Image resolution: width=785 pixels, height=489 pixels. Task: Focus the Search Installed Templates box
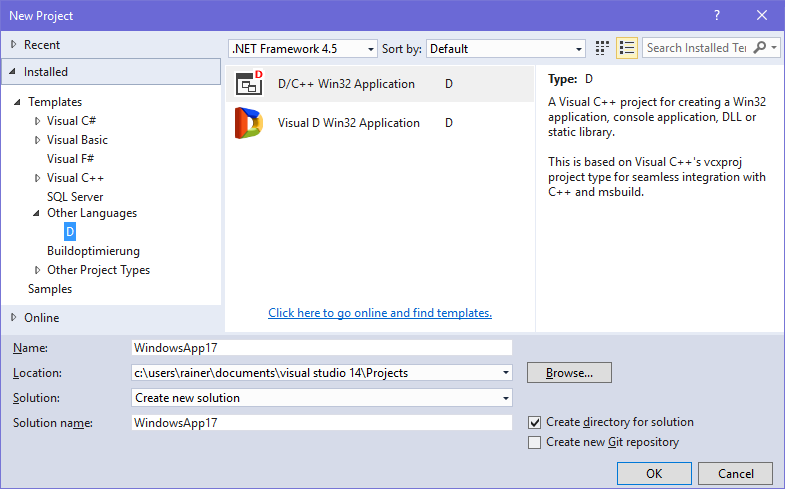point(697,48)
